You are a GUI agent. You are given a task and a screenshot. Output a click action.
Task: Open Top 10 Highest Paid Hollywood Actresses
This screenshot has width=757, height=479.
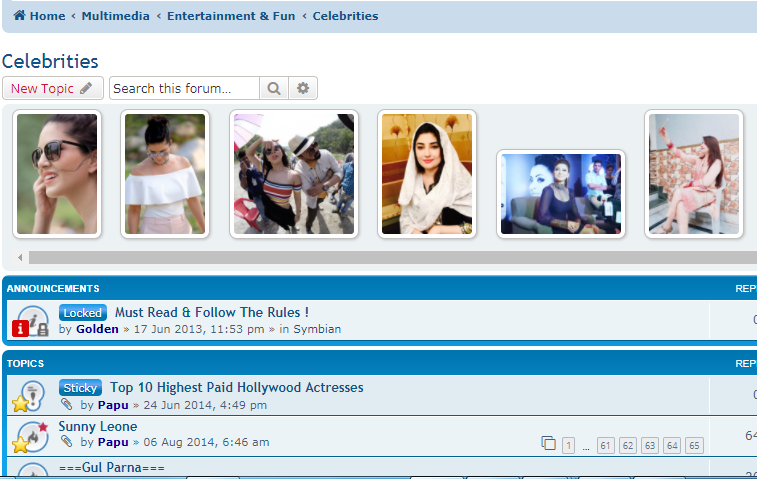pyautogui.click(x=237, y=387)
